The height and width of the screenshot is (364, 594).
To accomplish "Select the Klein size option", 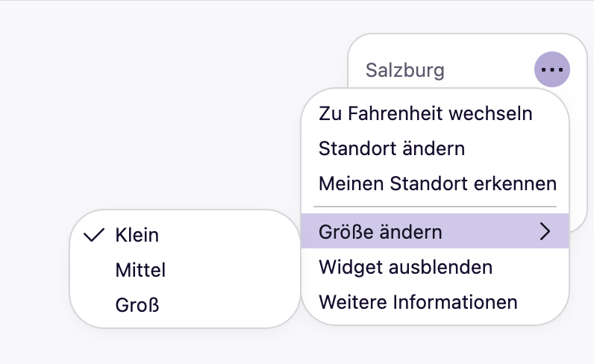I will pyautogui.click(x=185, y=235).
